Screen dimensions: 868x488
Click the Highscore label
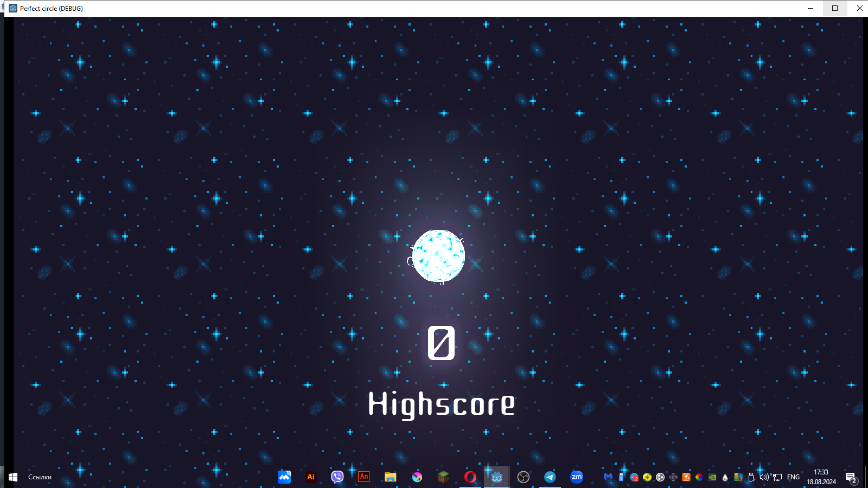click(442, 404)
